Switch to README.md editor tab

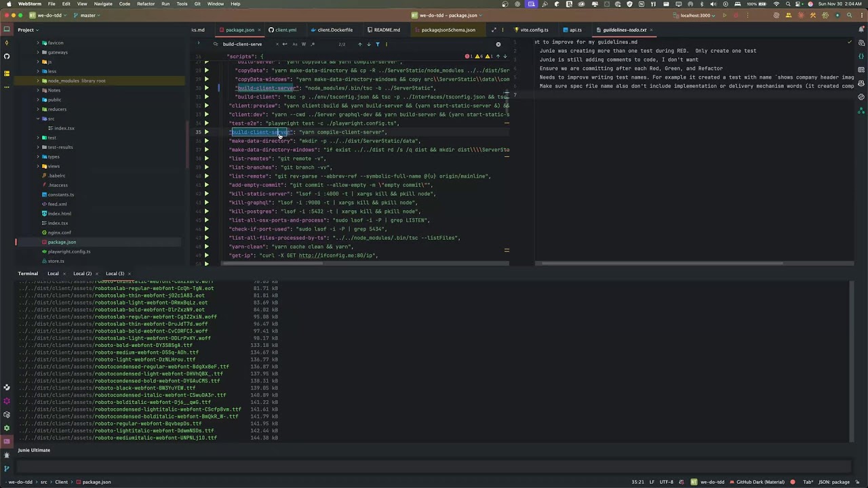click(x=383, y=30)
